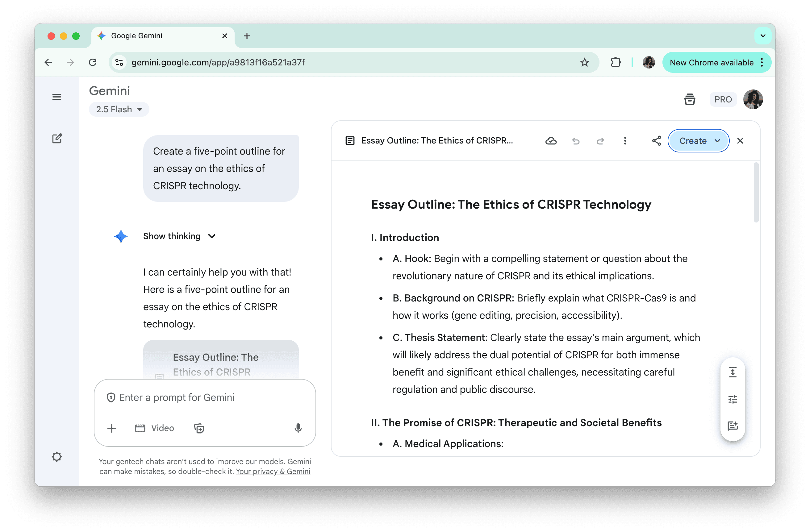
Task: Click the change length tool icon
Action: [x=733, y=372]
